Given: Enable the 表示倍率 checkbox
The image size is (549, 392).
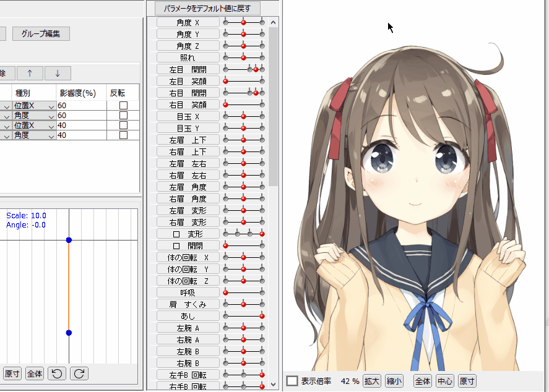Looking at the screenshot, I should [x=292, y=381].
